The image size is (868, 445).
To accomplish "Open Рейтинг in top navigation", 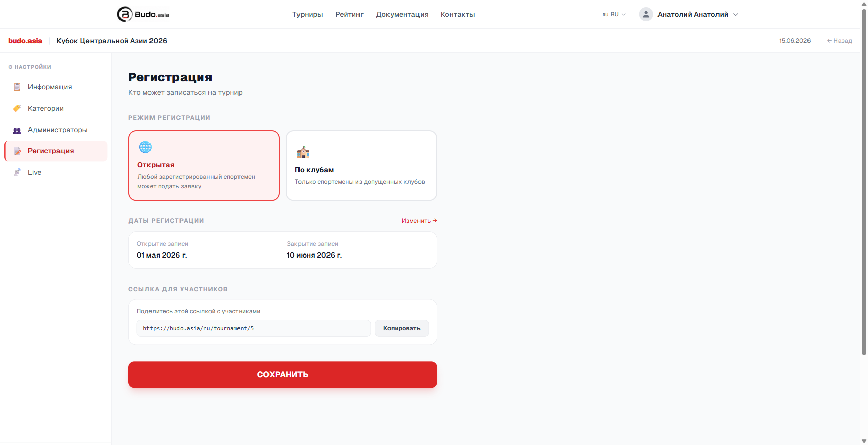I will (349, 14).
